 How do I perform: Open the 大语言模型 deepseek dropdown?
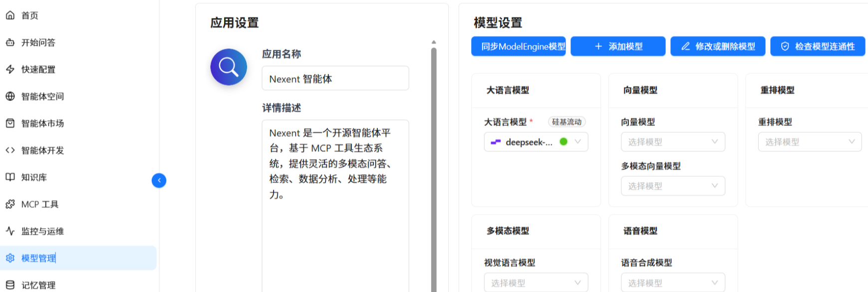(x=536, y=142)
